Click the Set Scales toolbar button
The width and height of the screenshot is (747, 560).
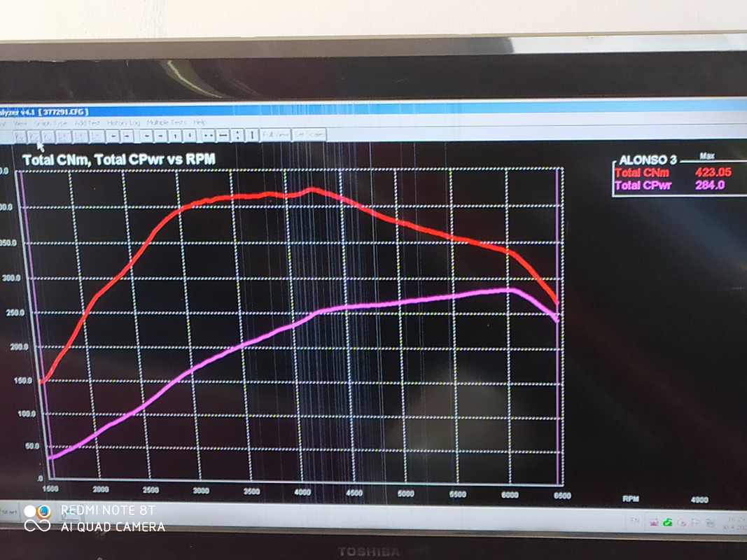pos(309,135)
